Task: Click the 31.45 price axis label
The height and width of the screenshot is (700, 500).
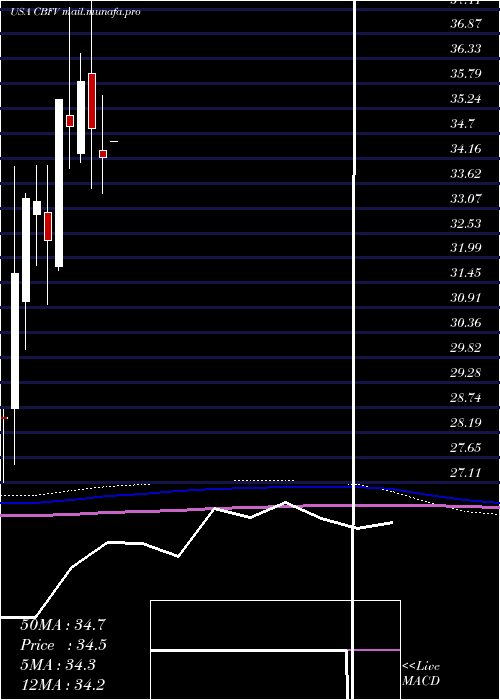Action: 466,272
